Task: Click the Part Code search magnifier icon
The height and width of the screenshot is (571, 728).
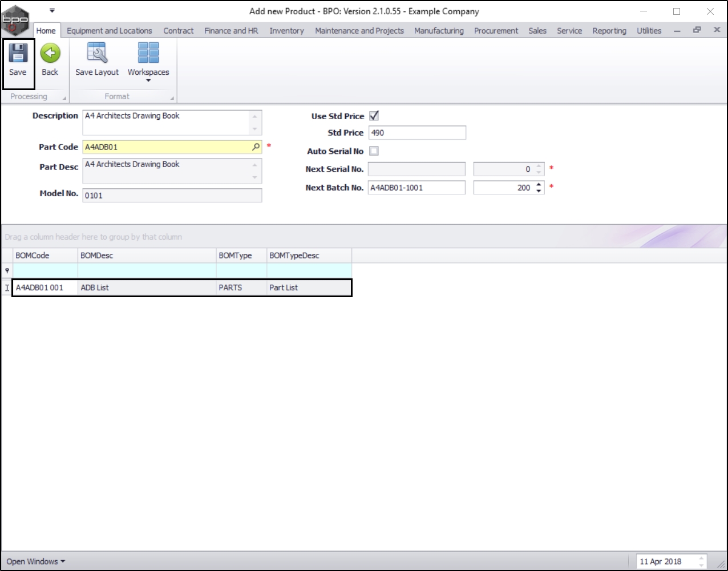Action: [256, 147]
